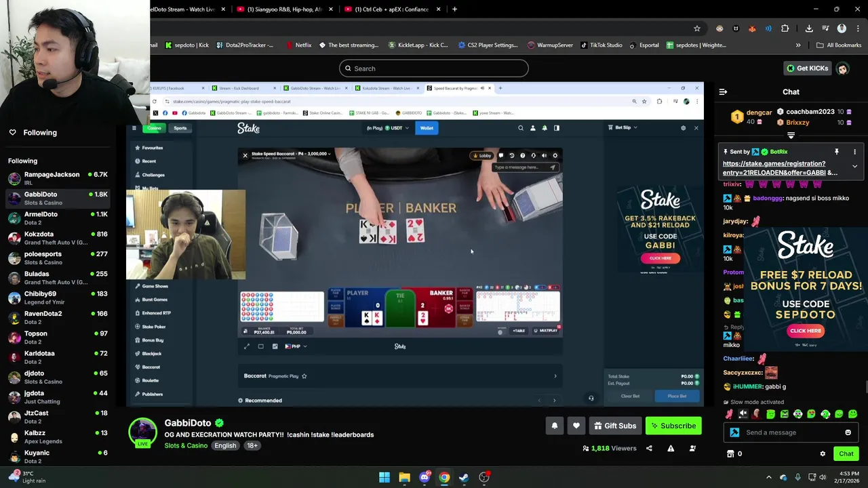This screenshot has width=868, height=488.
Task: Open the media control icon in Chrome toolbar
Action: 825,28
